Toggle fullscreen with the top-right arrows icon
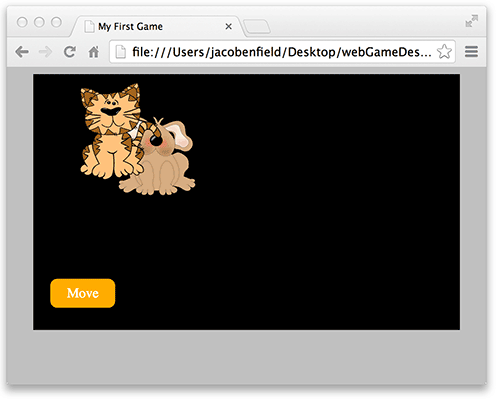Image resolution: width=500 pixels, height=399 pixels. [472, 21]
